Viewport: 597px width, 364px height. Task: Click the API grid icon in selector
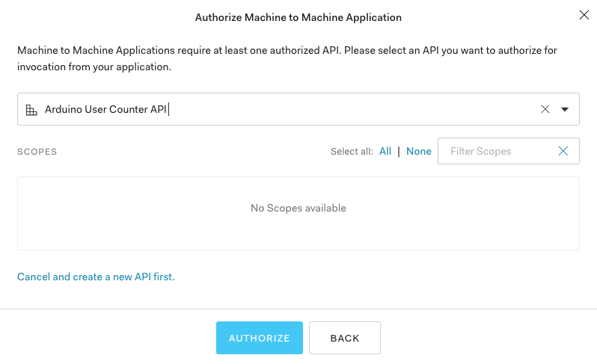click(x=31, y=110)
